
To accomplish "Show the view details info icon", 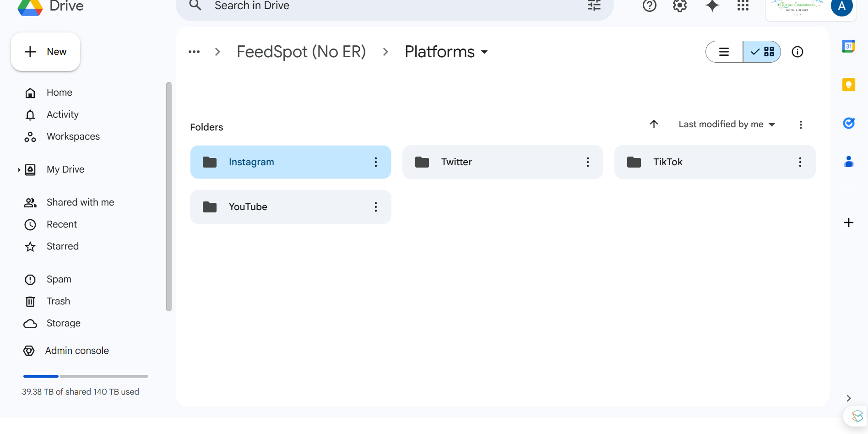I will click(x=797, y=52).
